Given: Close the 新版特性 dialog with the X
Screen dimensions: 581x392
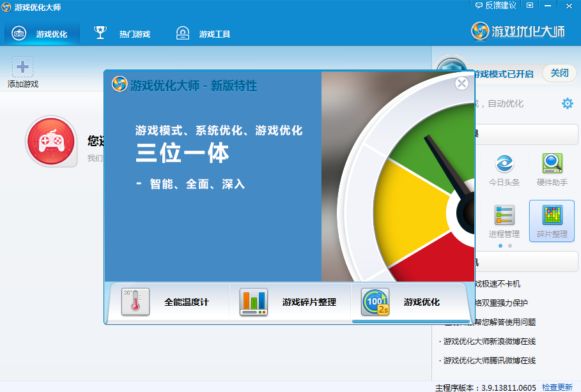Looking at the screenshot, I should click(461, 83).
